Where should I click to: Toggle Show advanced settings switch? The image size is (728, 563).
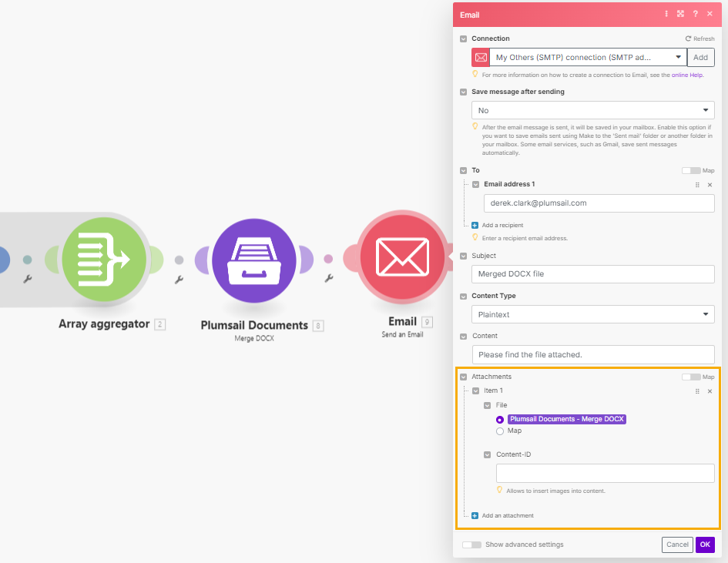coord(471,545)
